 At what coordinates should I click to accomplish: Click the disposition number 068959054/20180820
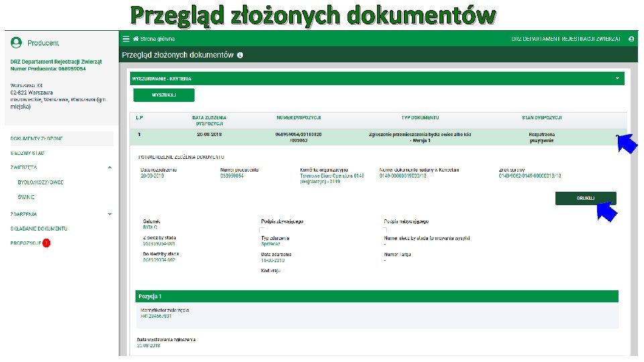[x=299, y=137]
